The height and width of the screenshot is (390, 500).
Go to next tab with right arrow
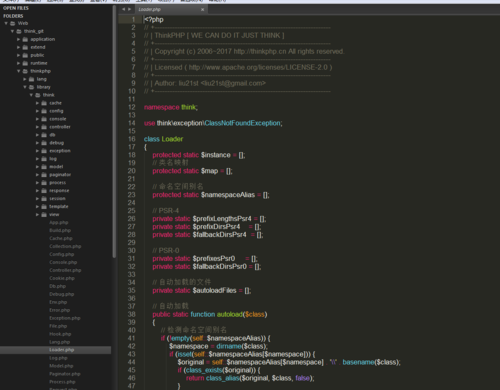(129, 9)
